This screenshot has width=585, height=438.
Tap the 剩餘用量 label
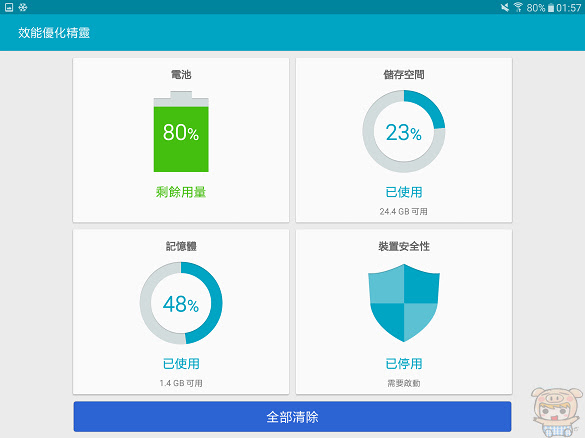[x=181, y=192]
